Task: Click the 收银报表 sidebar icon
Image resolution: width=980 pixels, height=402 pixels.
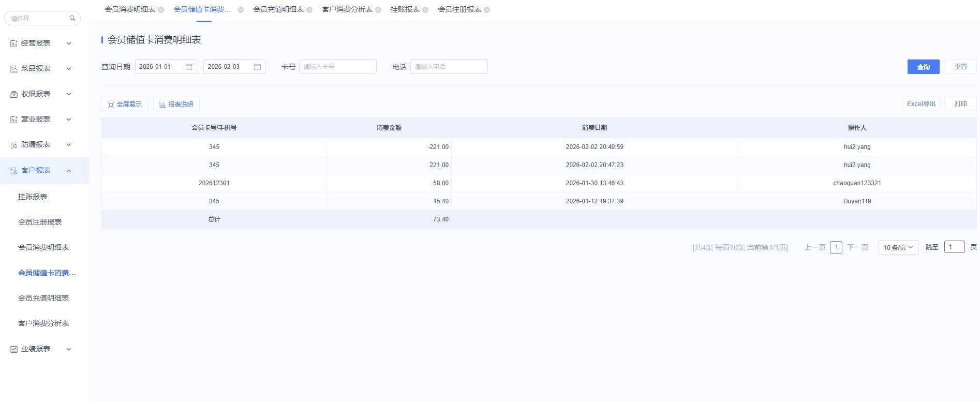Action: (x=14, y=94)
